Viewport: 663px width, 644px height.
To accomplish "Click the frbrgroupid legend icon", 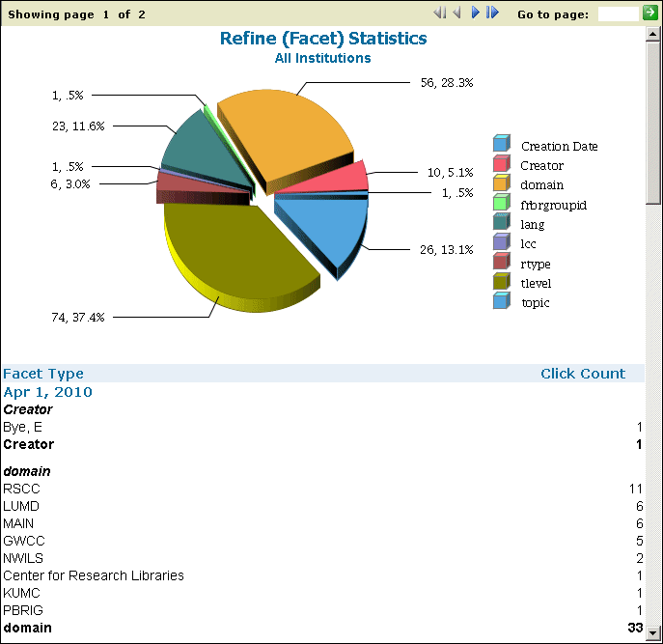I will tap(501, 205).
